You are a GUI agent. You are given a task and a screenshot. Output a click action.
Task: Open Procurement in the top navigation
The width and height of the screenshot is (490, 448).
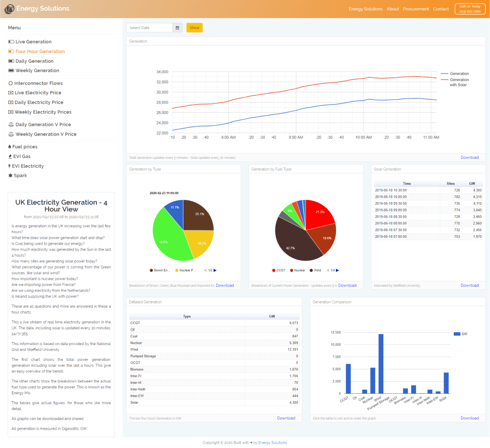(415, 9)
